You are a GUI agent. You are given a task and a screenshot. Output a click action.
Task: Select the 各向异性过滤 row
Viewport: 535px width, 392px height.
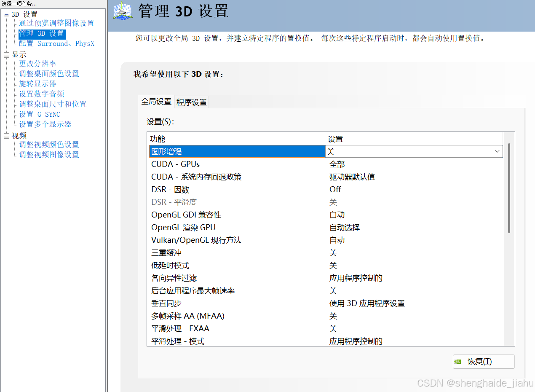click(326, 278)
